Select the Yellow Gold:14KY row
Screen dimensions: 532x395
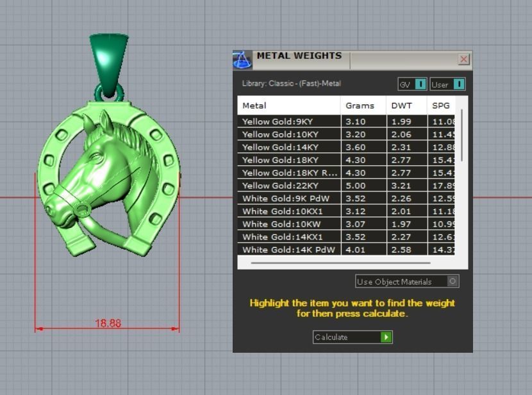(x=346, y=147)
